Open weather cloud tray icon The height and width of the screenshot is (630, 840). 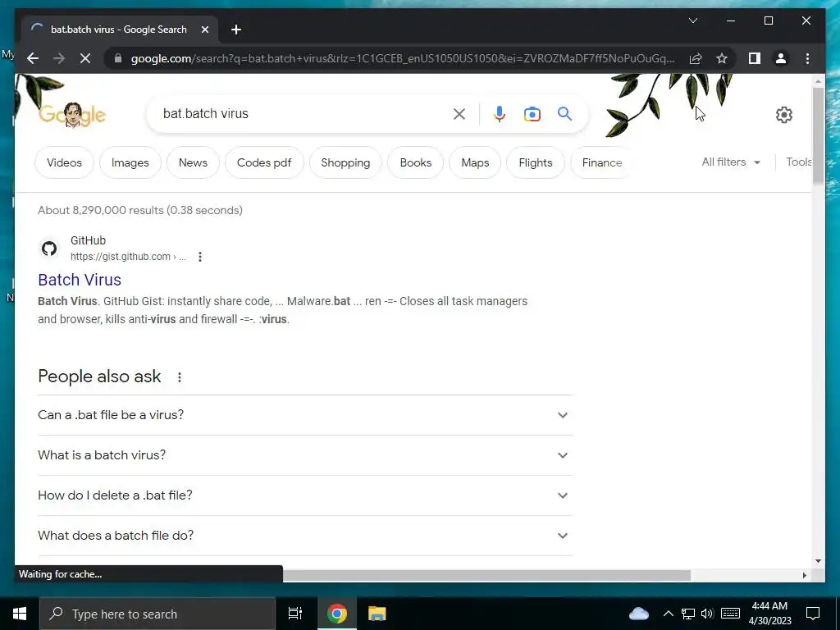point(638,614)
